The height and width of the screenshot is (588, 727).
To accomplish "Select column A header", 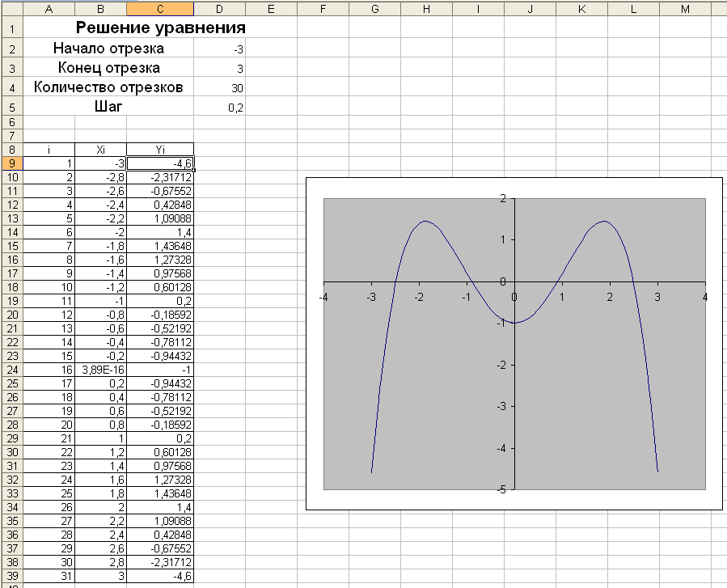I will [49, 9].
